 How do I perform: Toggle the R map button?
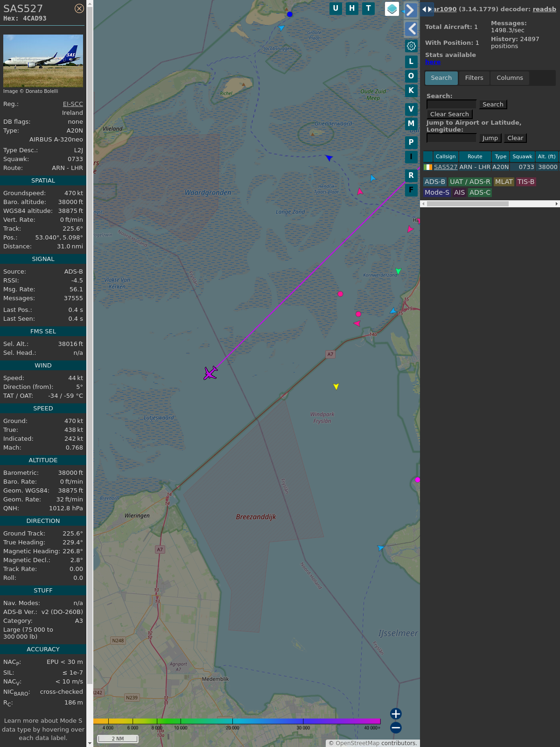(x=411, y=176)
